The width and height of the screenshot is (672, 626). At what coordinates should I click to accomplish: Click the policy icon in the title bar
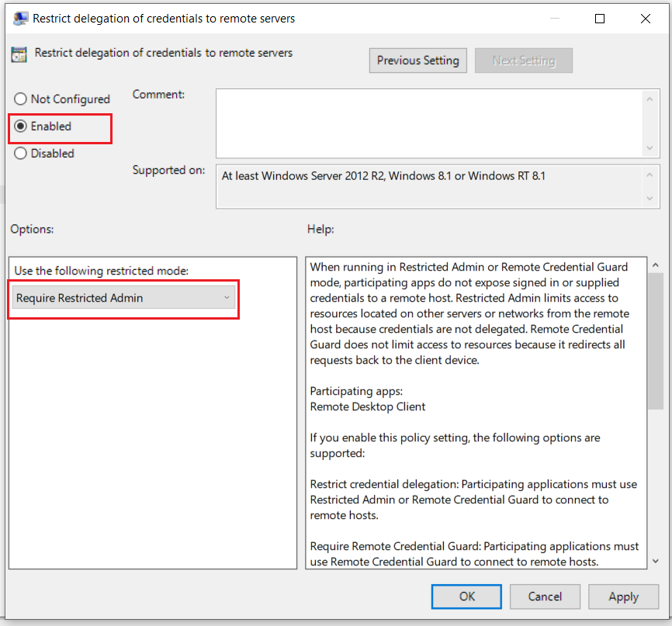(x=21, y=19)
